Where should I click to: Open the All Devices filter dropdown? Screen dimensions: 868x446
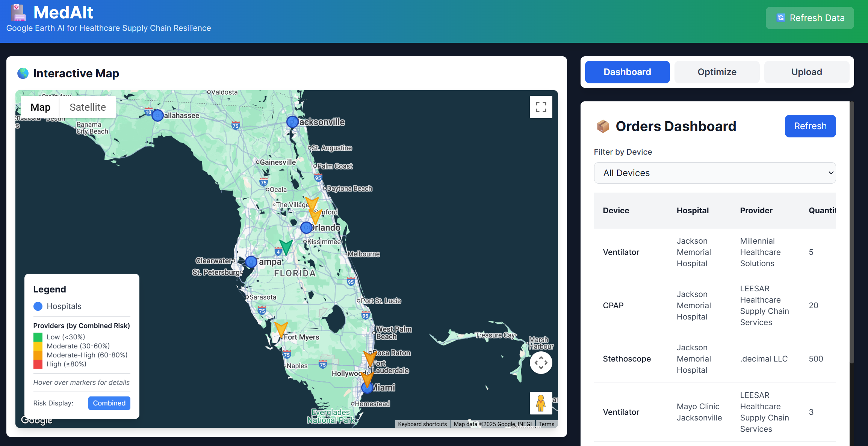(715, 173)
